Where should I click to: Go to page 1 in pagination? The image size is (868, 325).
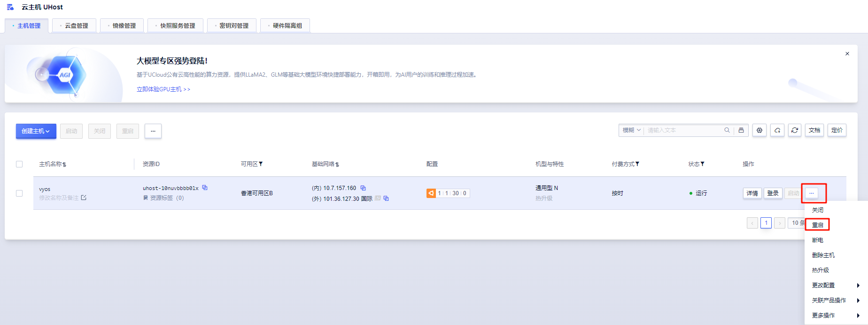[x=766, y=223]
